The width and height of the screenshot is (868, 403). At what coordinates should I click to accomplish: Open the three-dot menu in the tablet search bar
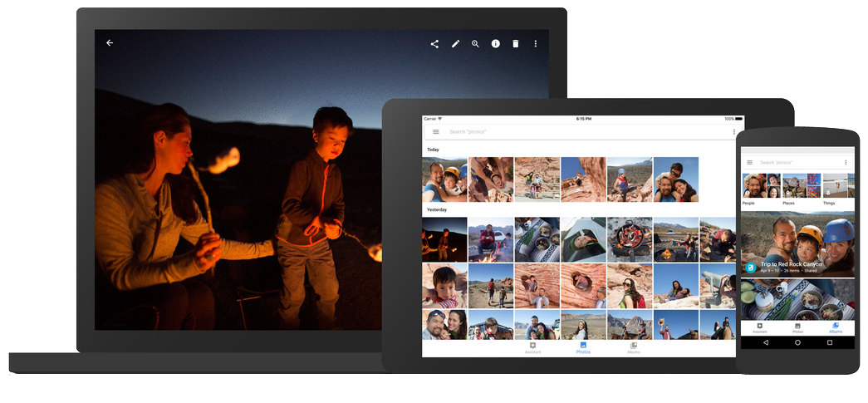733,132
